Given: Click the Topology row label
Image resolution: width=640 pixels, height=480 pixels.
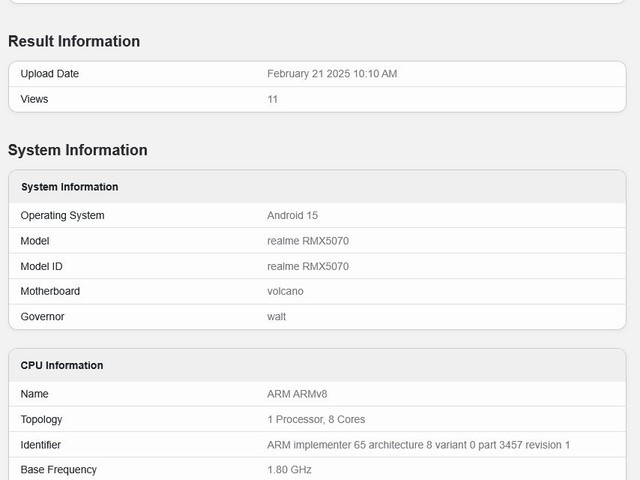Looking at the screenshot, I should point(41,420).
